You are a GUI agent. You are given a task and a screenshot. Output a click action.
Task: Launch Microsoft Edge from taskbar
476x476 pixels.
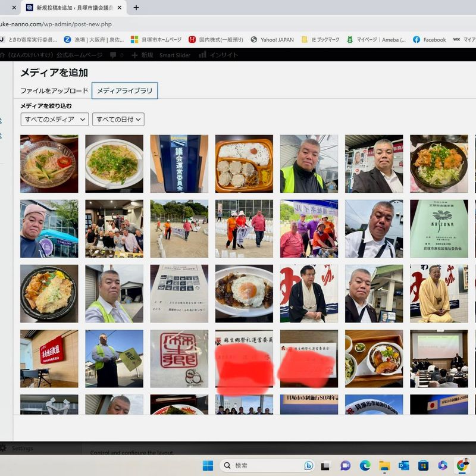pos(365,465)
